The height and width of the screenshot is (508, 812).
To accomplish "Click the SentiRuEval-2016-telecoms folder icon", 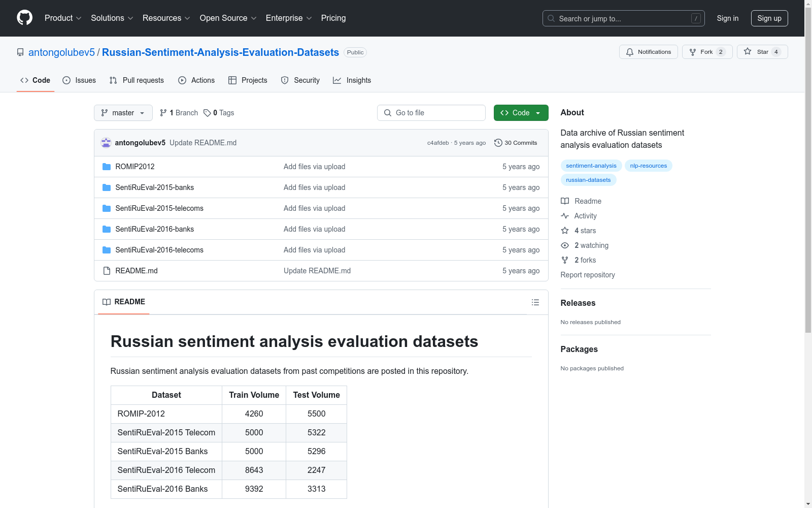I will 107,250.
